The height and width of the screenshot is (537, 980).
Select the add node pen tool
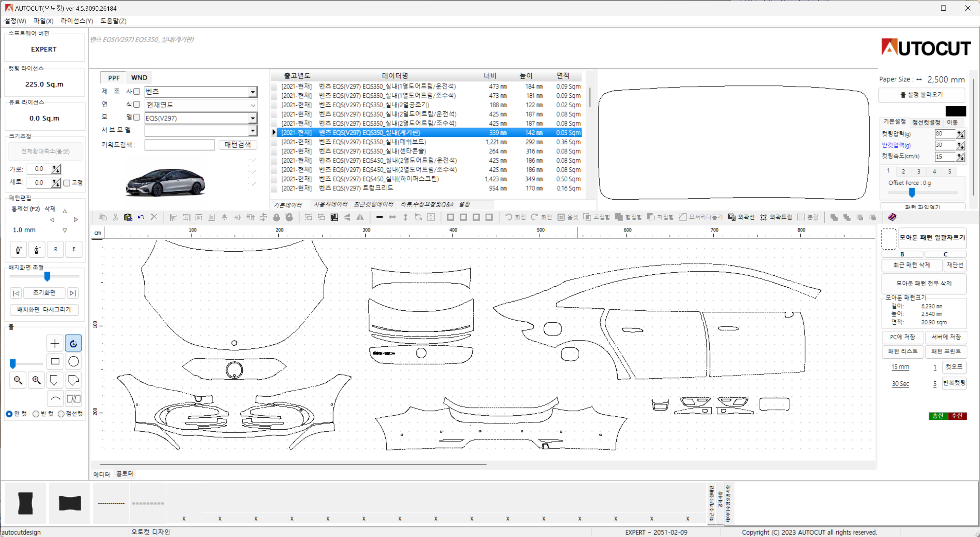click(19, 249)
